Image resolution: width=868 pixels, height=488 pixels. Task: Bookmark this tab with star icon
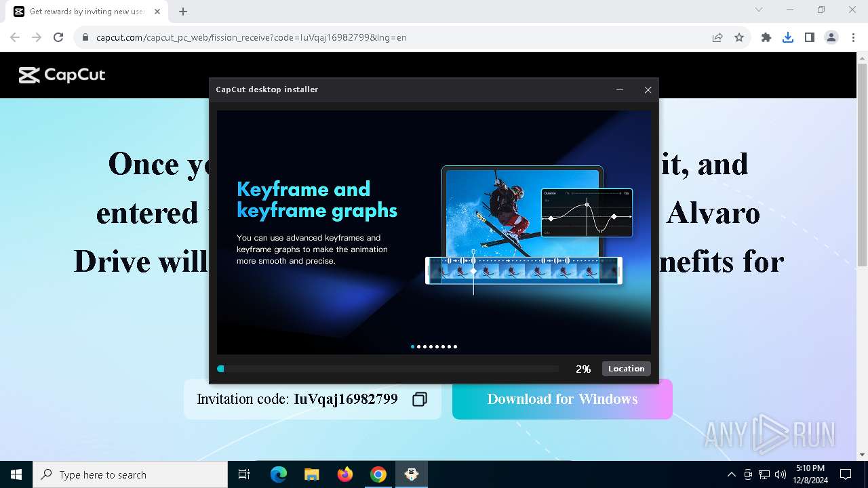click(739, 37)
